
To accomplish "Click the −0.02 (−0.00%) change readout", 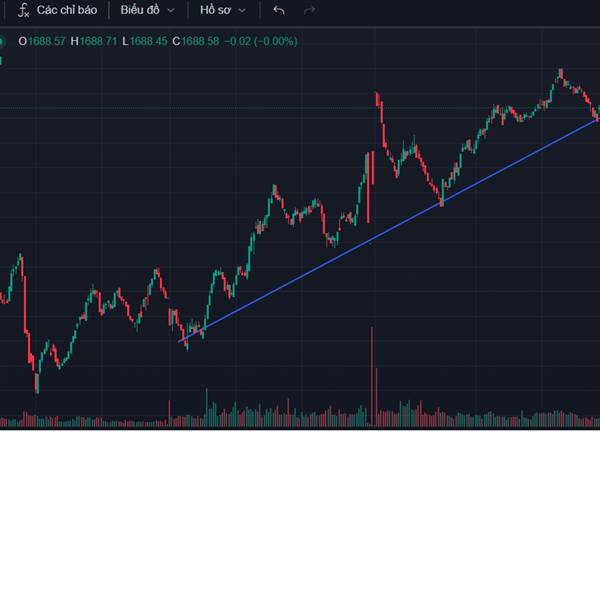I will [261, 41].
